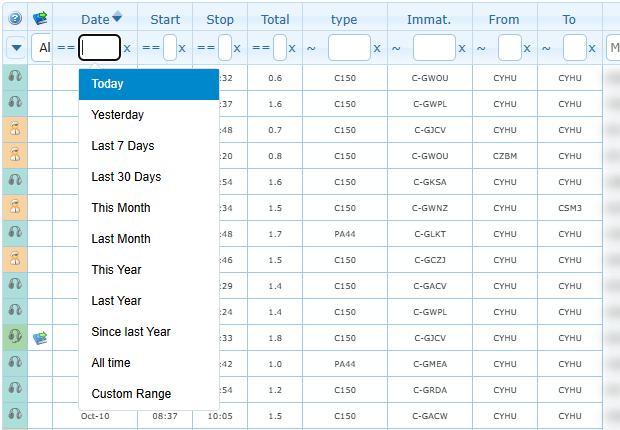Click headset icon in C-GWOU 0.6 row

[15, 76]
